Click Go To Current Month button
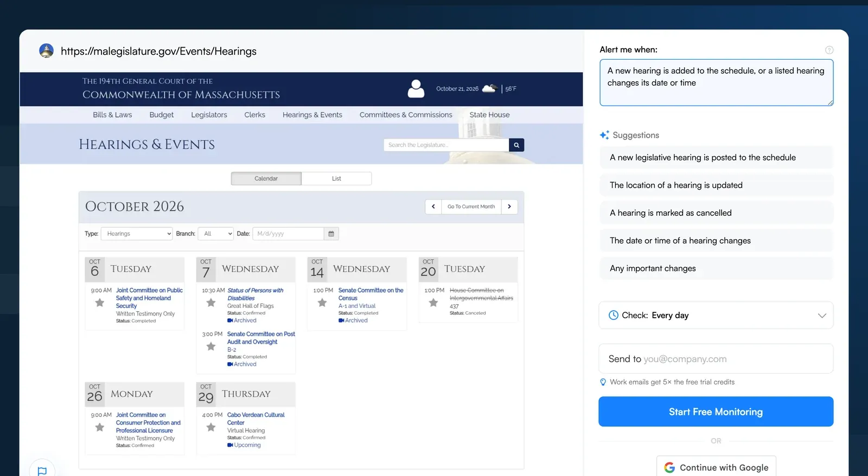 click(471, 207)
